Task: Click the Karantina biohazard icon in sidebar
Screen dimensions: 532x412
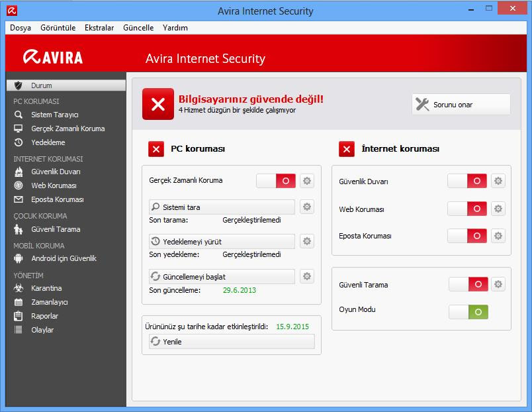Action: 19,288
